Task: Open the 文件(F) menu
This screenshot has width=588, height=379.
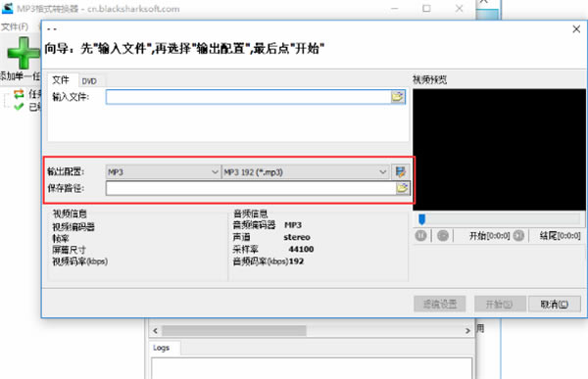Action: [15, 26]
